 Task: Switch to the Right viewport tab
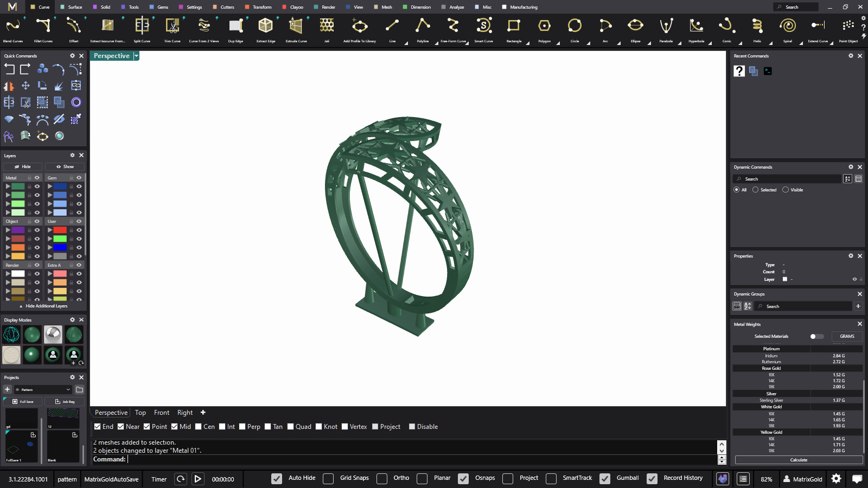[185, 413]
